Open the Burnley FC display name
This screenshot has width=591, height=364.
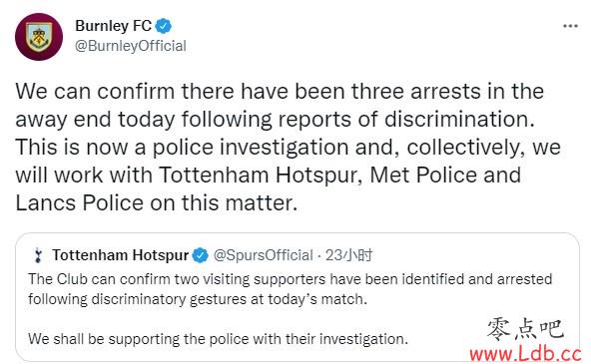(113, 26)
